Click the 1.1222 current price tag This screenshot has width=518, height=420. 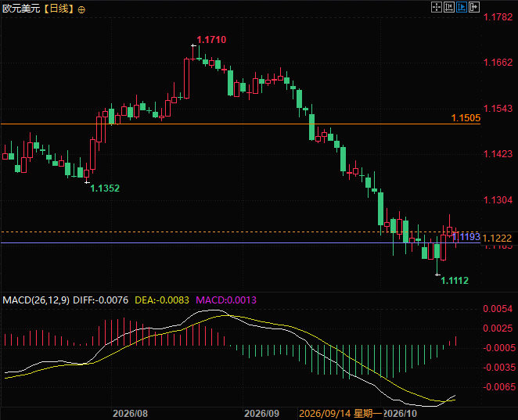[x=497, y=238]
